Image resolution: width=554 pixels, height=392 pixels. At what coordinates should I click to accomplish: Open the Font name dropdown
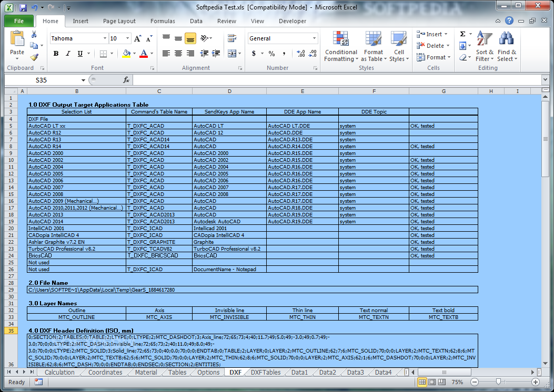coord(105,38)
